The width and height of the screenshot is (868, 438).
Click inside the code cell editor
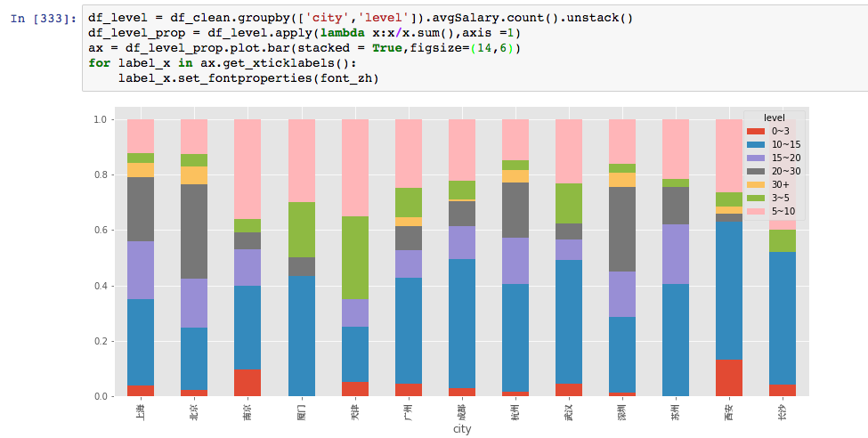pyautogui.click(x=475, y=48)
